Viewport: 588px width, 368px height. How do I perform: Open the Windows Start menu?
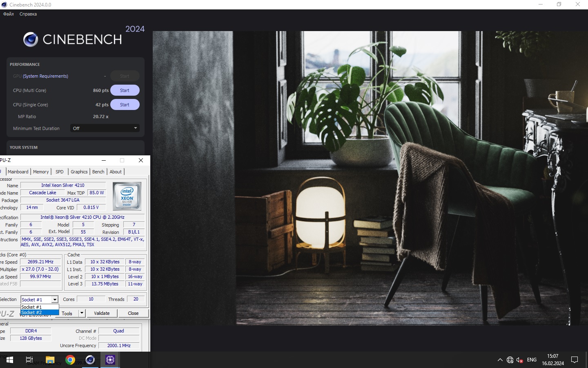click(10, 360)
